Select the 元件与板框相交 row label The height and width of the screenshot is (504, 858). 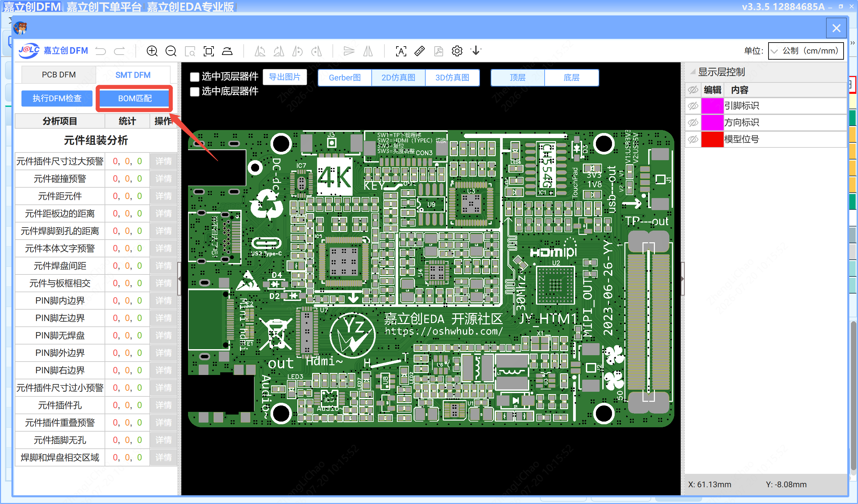tap(60, 283)
